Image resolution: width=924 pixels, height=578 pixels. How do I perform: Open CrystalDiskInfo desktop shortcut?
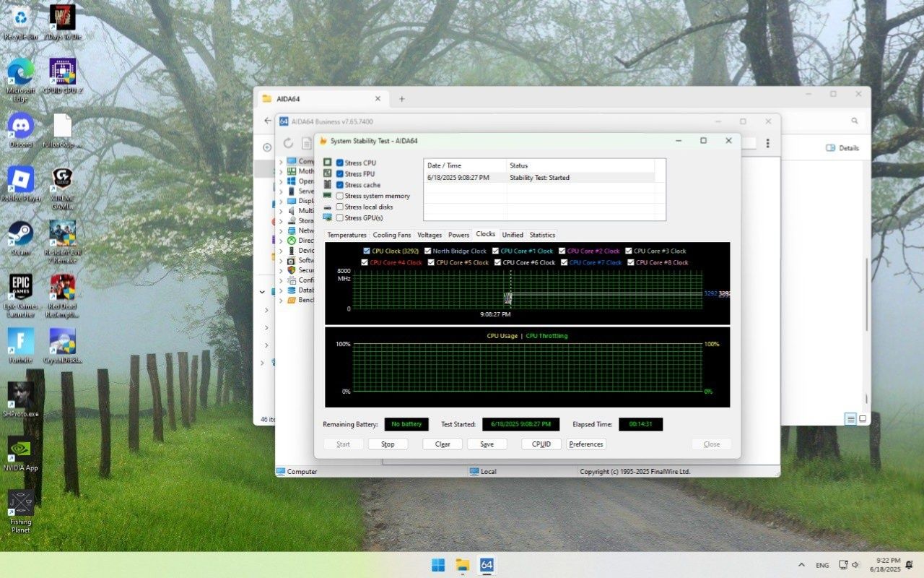63,345
